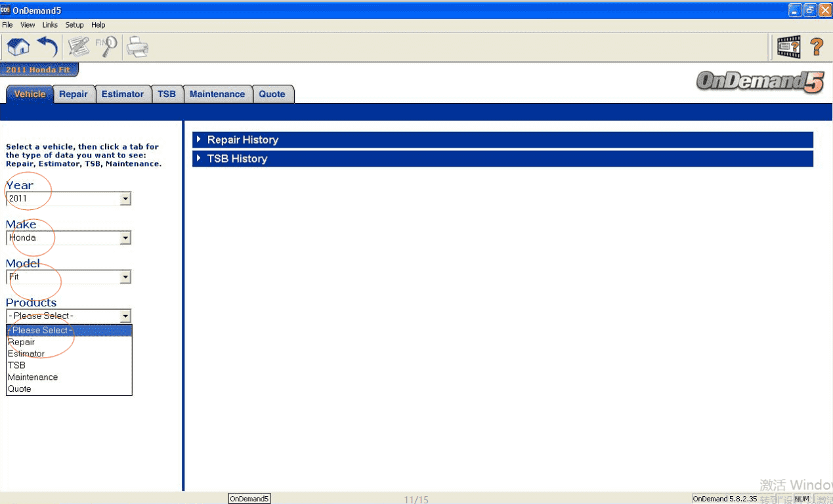Open the File menu
The image size is (833, 504).
tap(7, 25)
